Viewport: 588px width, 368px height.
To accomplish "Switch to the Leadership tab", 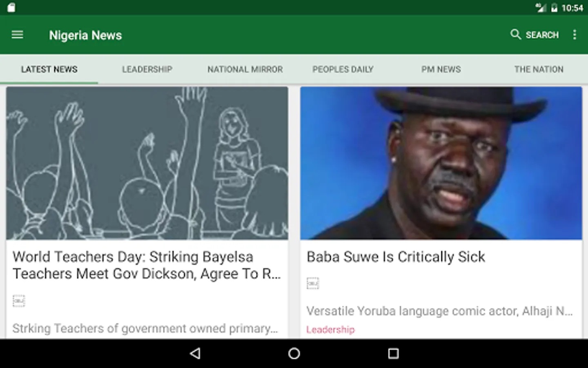I will coord(147,69).
